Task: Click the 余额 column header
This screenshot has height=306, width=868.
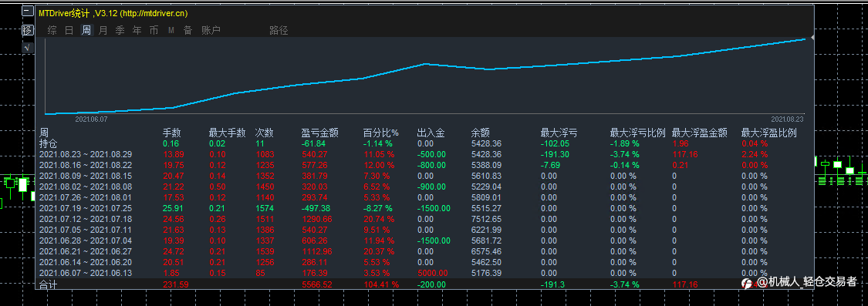Action: (x=481, y=133)
